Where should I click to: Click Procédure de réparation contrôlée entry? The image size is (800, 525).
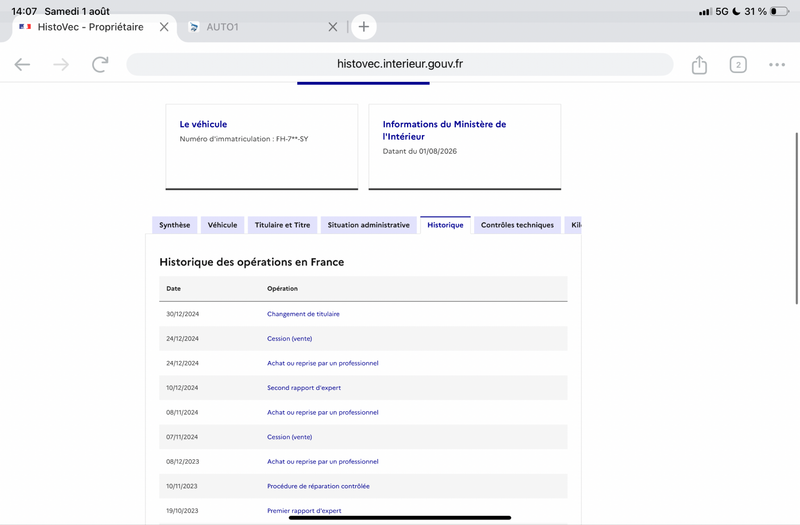pos(318,486)
